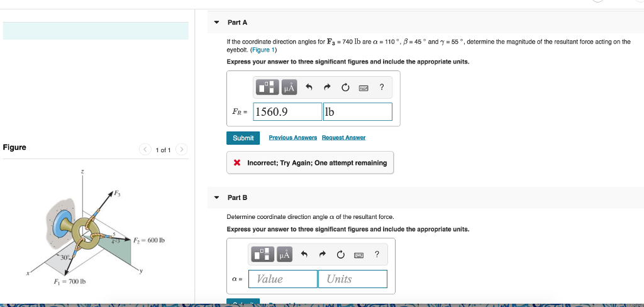Click the FR value field containing 1560.9

point(287,112)
